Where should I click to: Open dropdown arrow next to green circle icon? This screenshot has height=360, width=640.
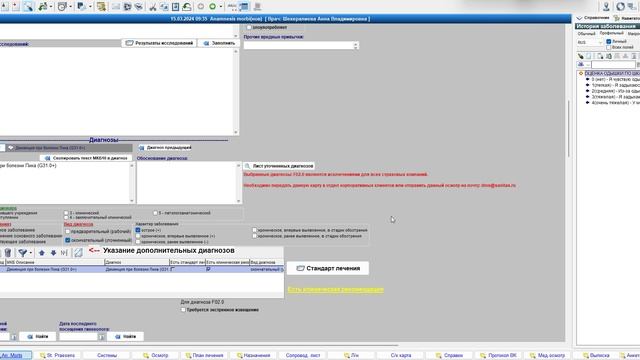pos(221,7)
